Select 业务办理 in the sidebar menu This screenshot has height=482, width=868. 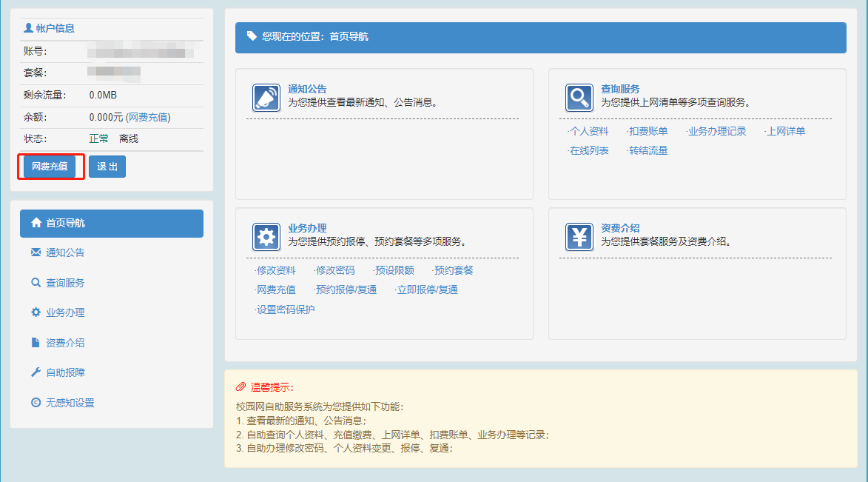(65, 312)
